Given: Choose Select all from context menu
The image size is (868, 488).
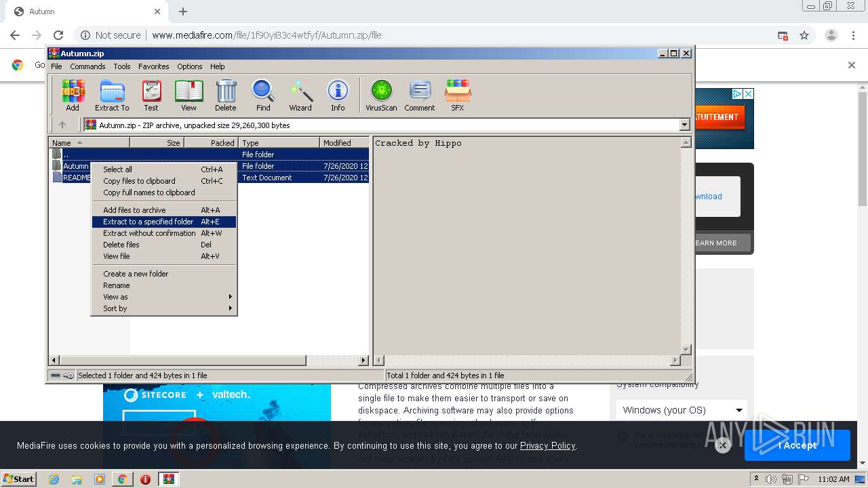Looking at the screenshot, I should tap(164, 169).
